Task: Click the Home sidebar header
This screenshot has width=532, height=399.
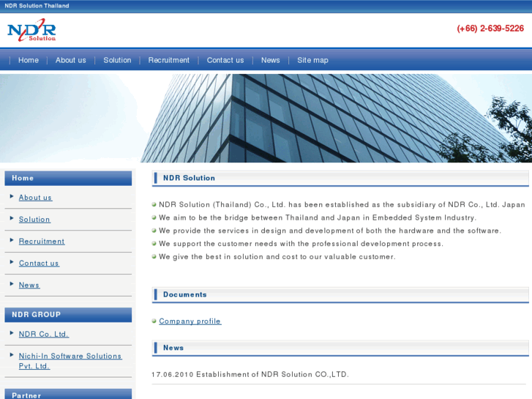Action: (x=68, y=179)
